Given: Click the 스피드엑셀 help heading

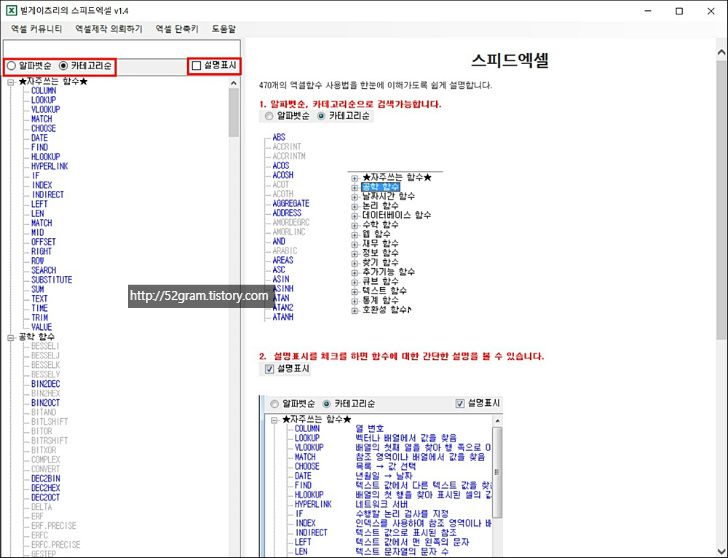Looking at the screenshot, I should pos(510,60).
